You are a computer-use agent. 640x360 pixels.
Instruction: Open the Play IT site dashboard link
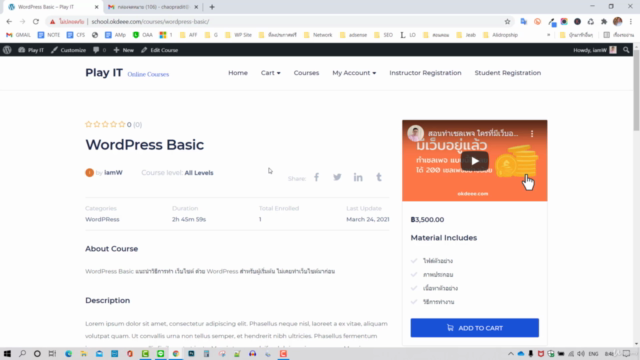click(31, 50)
